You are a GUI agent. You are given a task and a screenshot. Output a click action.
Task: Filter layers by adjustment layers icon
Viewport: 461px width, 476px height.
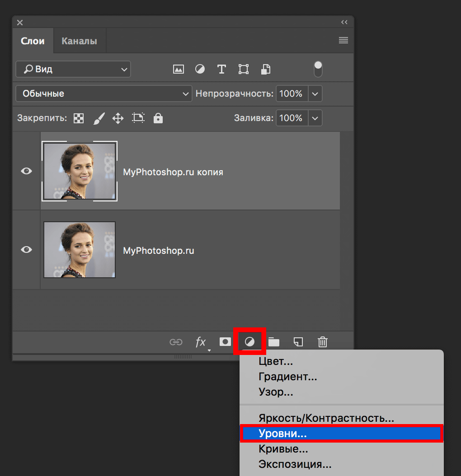(x=200, y=69)
